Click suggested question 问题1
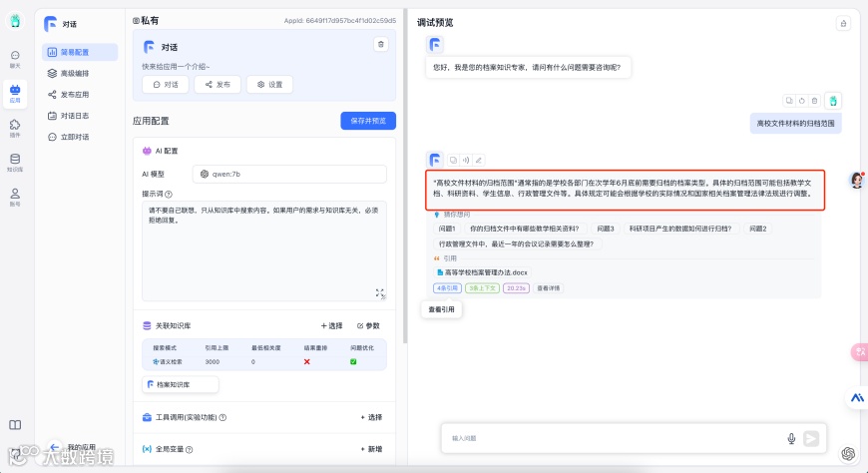The width and height of the screenshot is (868, 473). click(x=447, y=229)
